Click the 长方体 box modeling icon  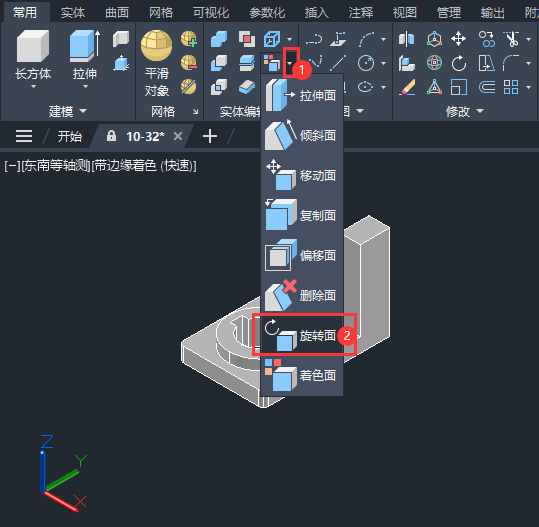33,46
